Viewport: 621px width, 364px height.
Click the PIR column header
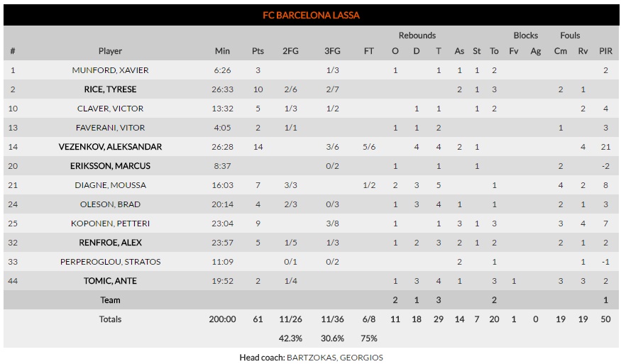[x=605, y=51]
